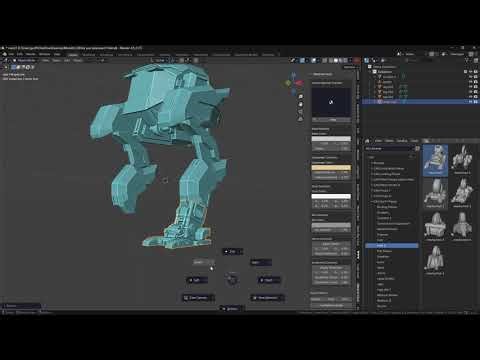Select wireframe viewport shading

tap(331, 60)
